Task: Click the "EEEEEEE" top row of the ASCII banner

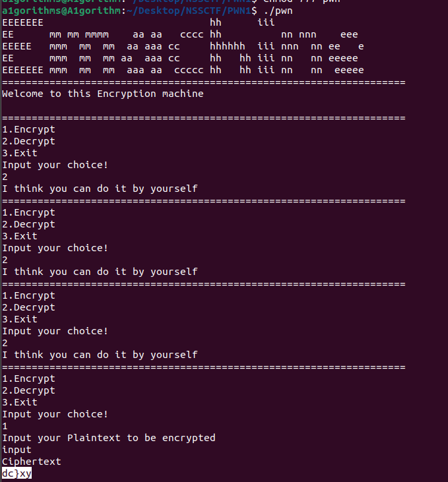Action: click(23, 22)
